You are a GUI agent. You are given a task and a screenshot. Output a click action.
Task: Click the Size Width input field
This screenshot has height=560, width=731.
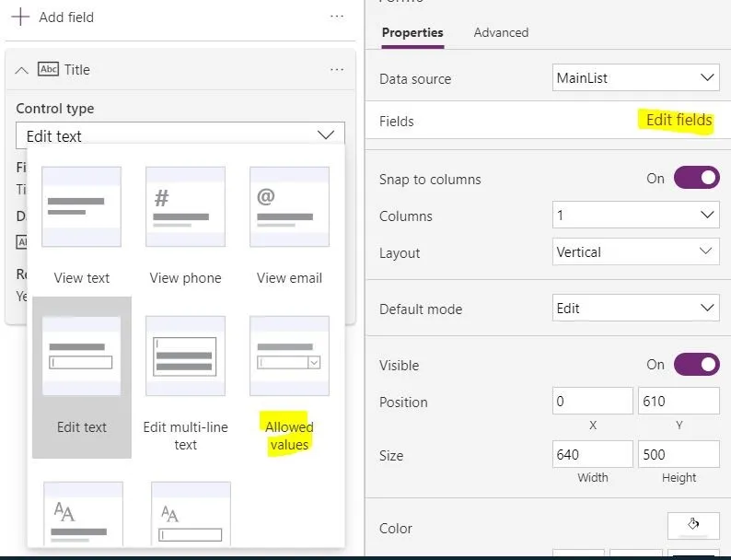(x=592, y=454)
